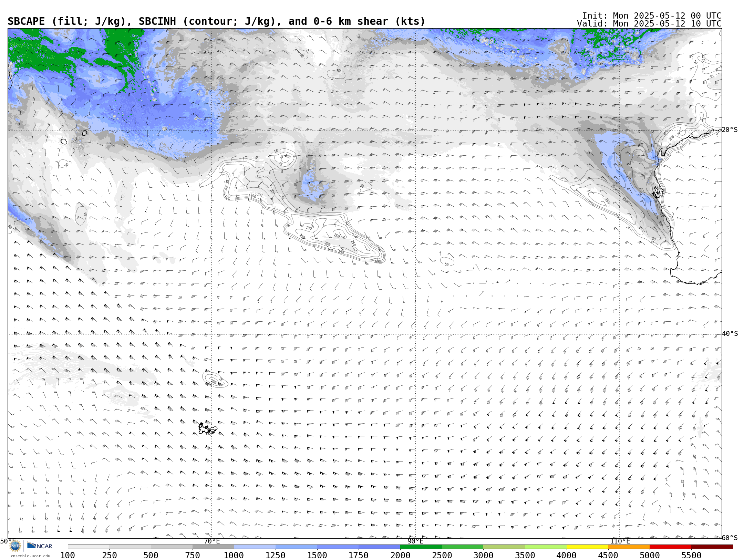Click the colorbar tick label 3500

click(525, 556)
